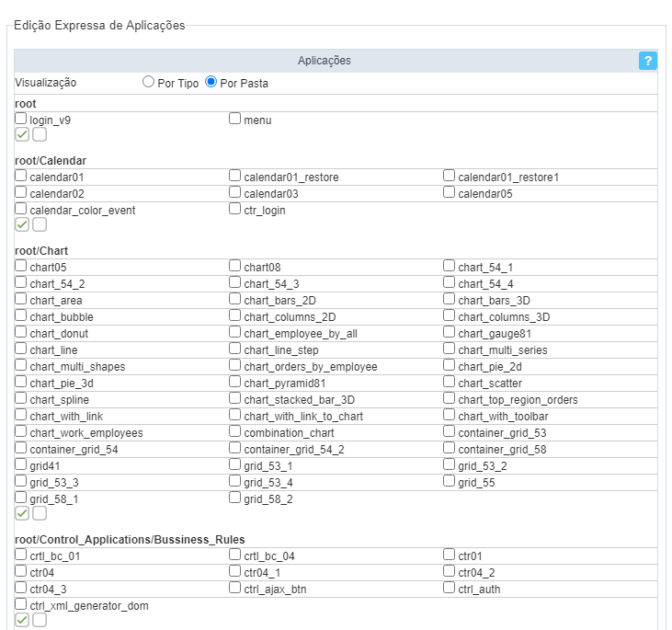The image size is (672, 630).
Task: Select the ctrl_ajax_btn checkbox
Action: point(235,588)
